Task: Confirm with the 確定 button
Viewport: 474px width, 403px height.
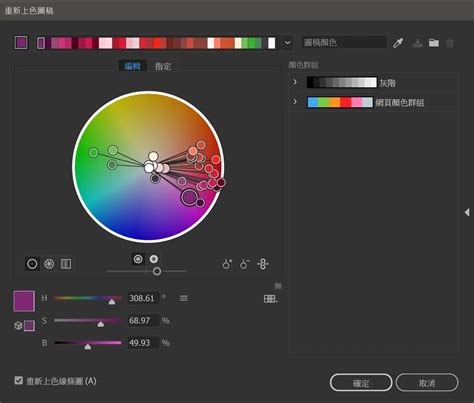Action: [361, 383]
